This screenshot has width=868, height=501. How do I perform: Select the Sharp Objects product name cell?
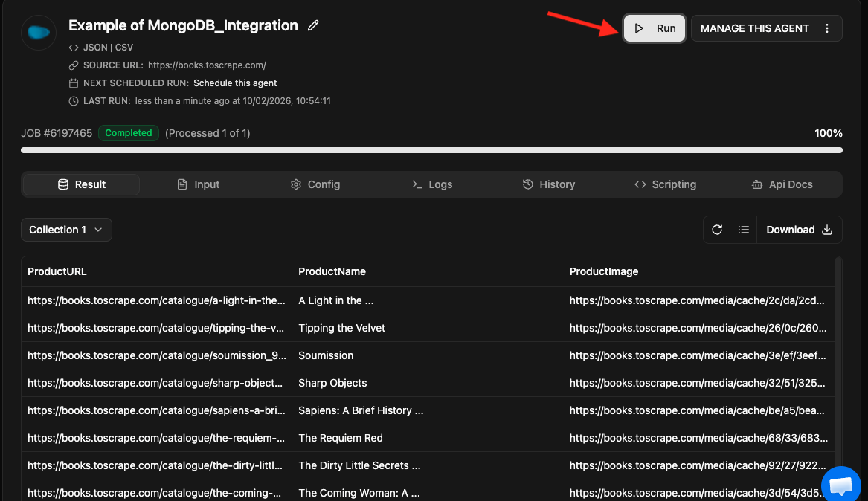coord(332,383)
